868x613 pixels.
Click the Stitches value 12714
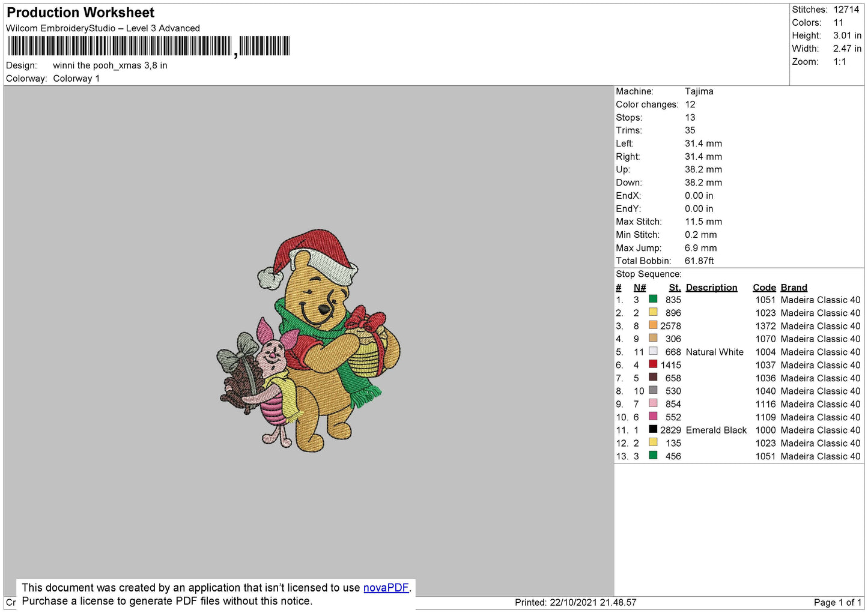click(846, 10)
